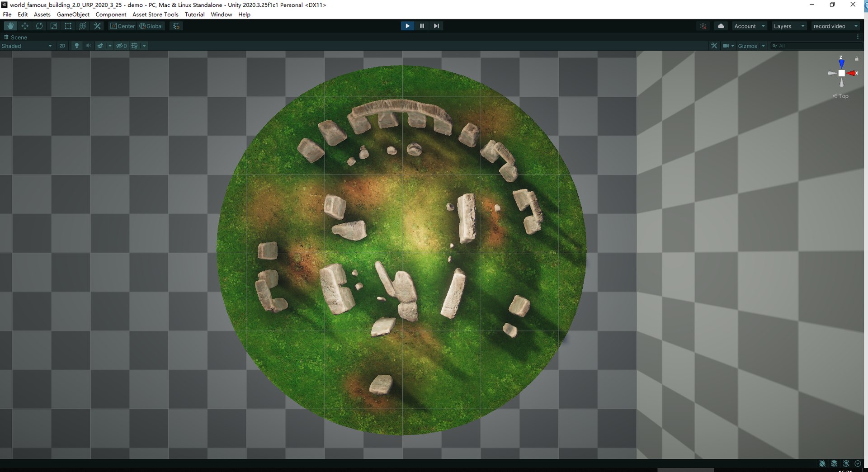Select the combined Transform tool
Screen dimensions: 868x472
[83, 26]
